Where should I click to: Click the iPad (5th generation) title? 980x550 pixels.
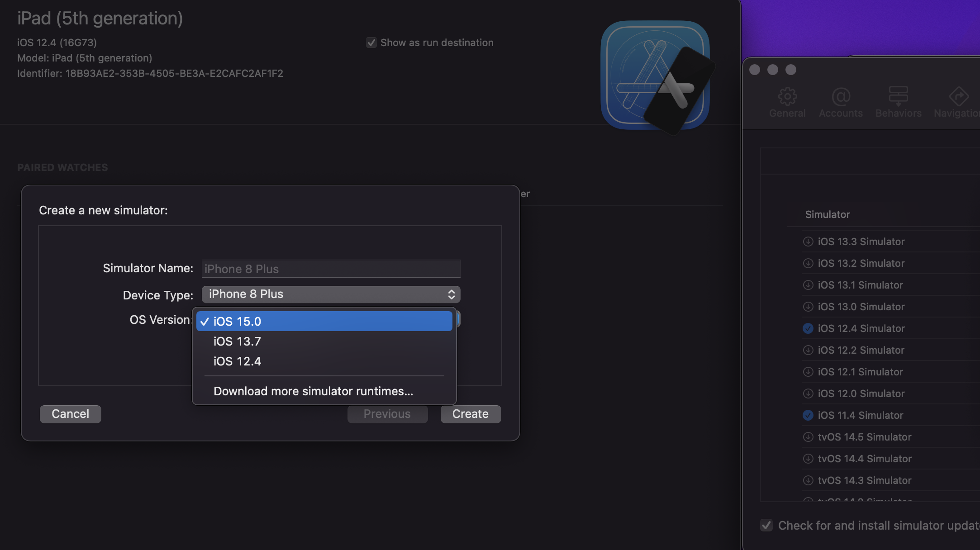[x=100, y=18]
